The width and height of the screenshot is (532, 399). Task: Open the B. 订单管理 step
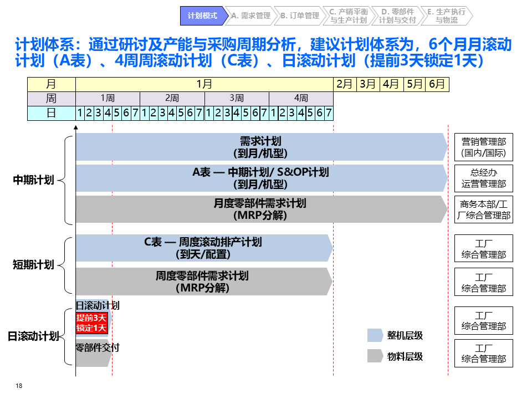tap(300, 16)
